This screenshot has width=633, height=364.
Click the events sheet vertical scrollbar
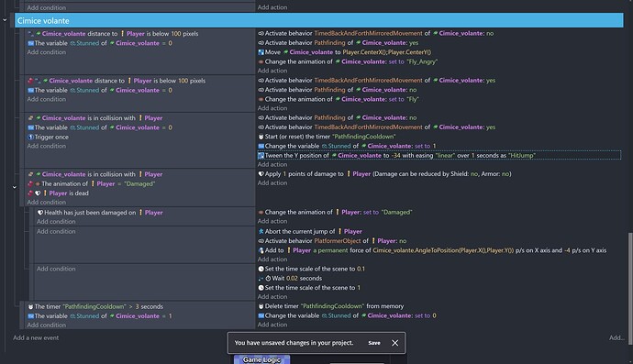tap(630, 289)
